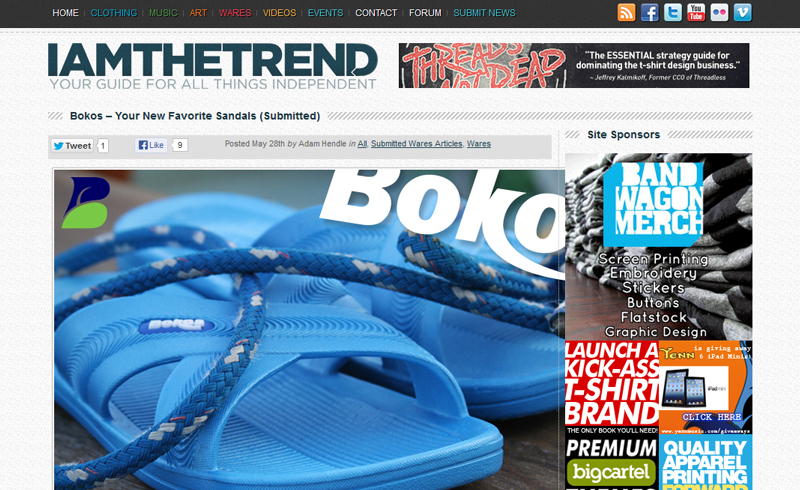Screen dimensions: 800x490
Task: Click the Tweet button
Action: 72,145
